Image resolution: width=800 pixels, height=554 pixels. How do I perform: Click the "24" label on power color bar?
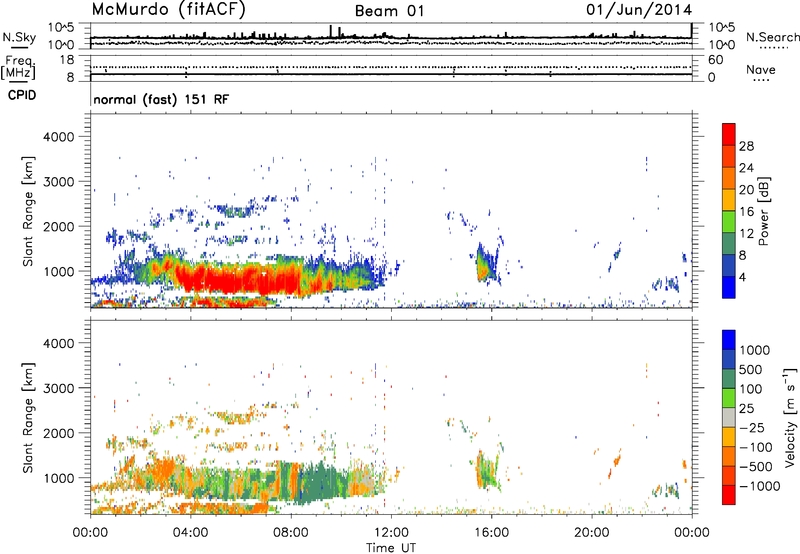point(746,168)
